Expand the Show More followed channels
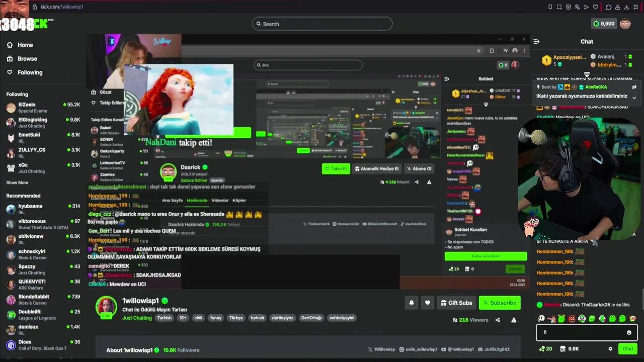The image size is (644, 362). pos(17,183)
